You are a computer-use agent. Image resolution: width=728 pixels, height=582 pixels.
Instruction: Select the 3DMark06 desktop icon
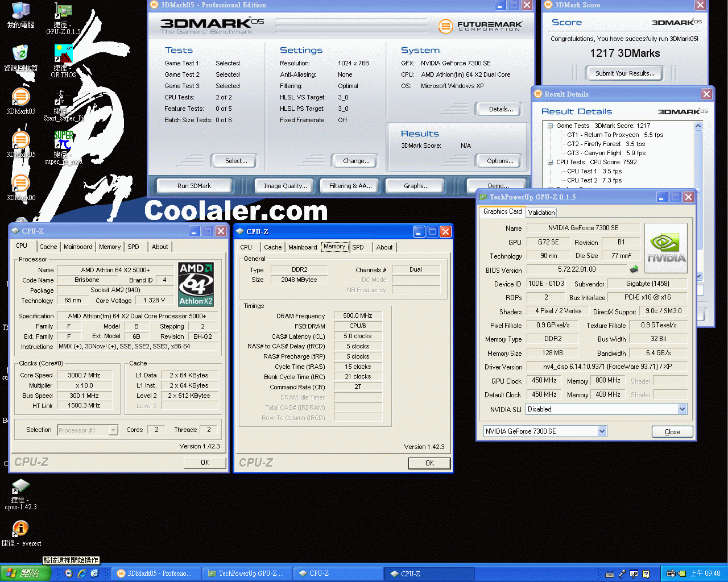20,184
